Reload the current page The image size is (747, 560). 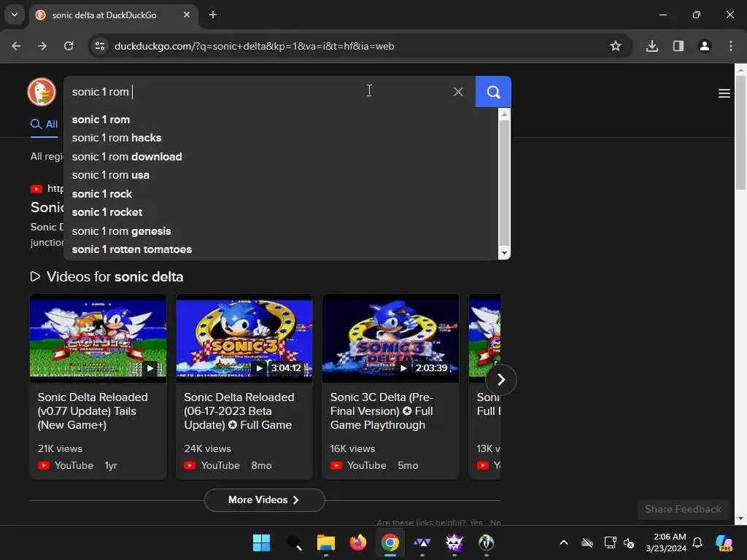coord(69,46)
